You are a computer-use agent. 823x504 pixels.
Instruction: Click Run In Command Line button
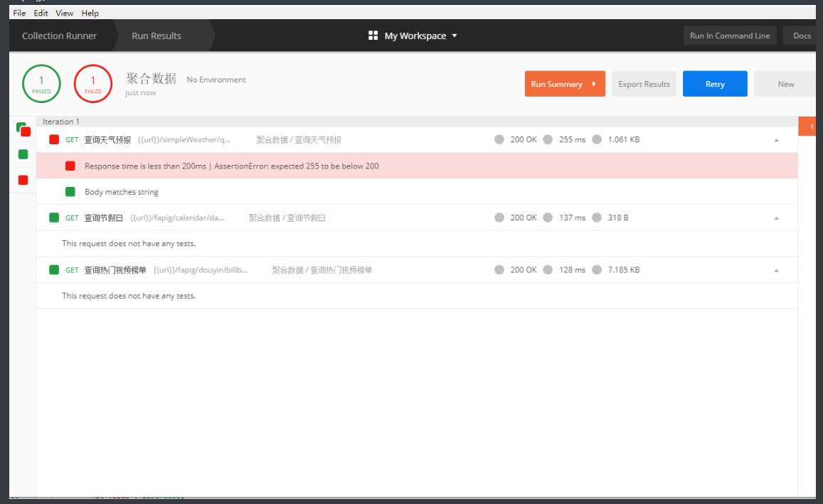pos(730,36)
